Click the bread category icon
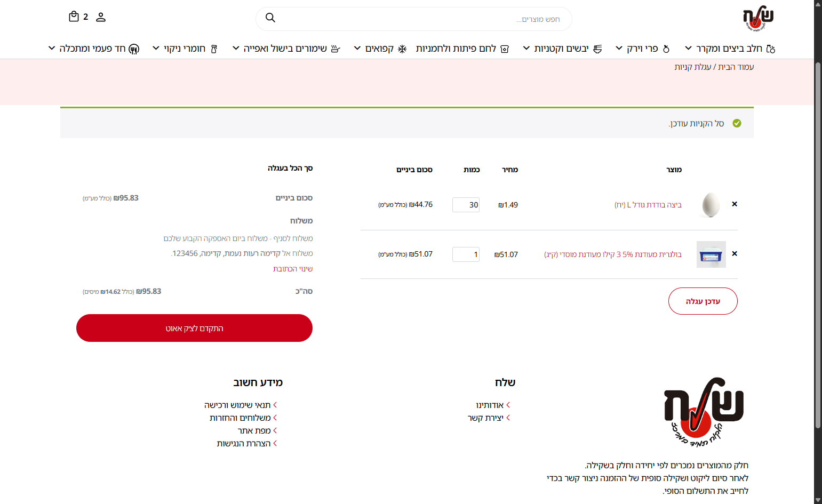This screenshot has height=504, width=822. 505,49
